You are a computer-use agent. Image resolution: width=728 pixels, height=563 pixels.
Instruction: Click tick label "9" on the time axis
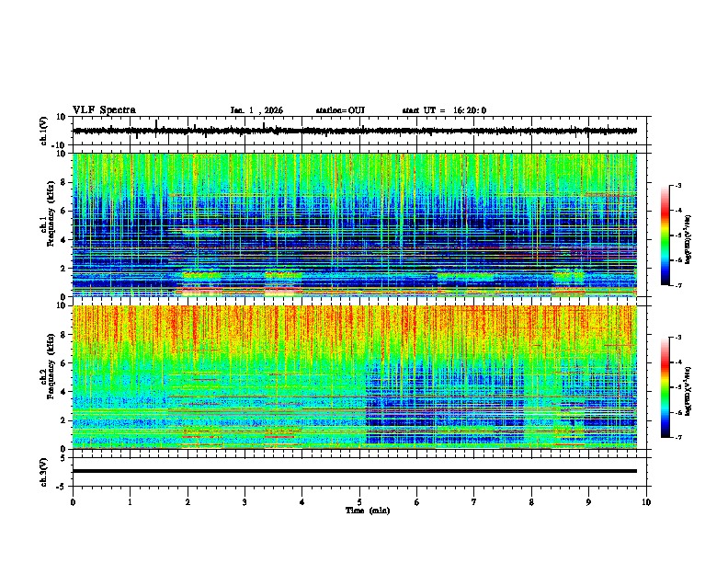tap(588, 502)
